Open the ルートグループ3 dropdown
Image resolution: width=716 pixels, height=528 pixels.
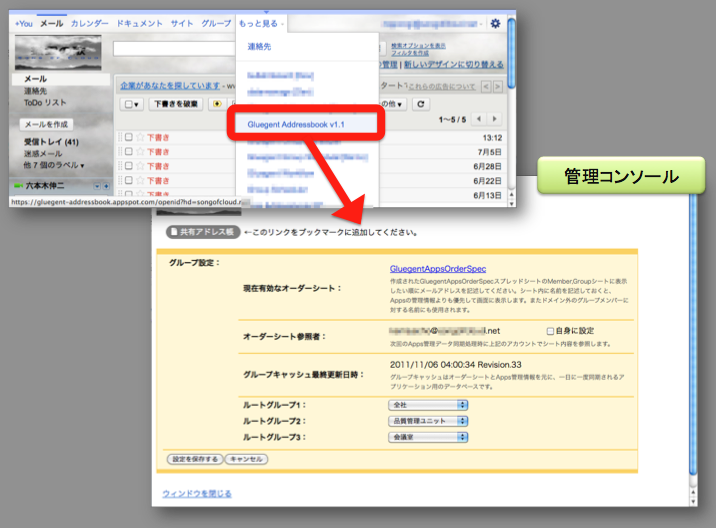tap(428, 437)
